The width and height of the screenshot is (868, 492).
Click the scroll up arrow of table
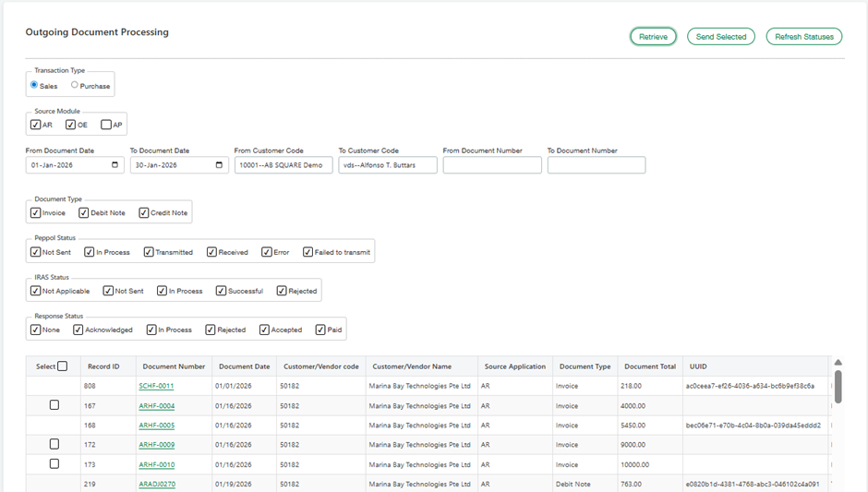tap(838, 363)
